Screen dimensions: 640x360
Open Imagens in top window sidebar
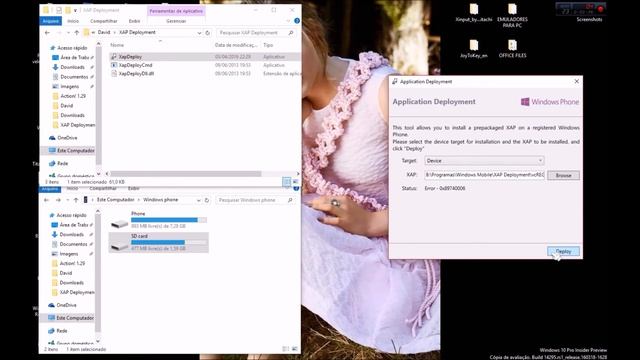click(70, 87)
